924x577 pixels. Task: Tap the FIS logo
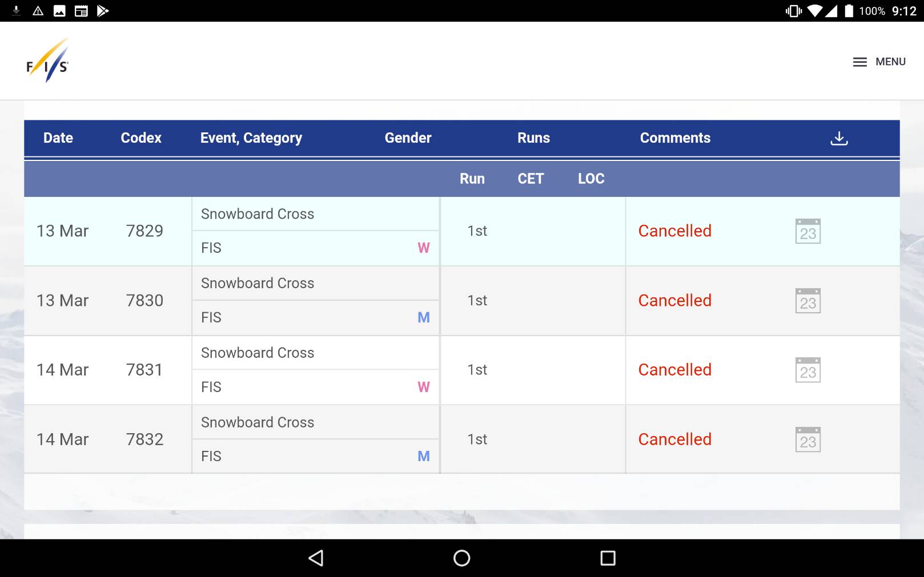pos(47,61)
